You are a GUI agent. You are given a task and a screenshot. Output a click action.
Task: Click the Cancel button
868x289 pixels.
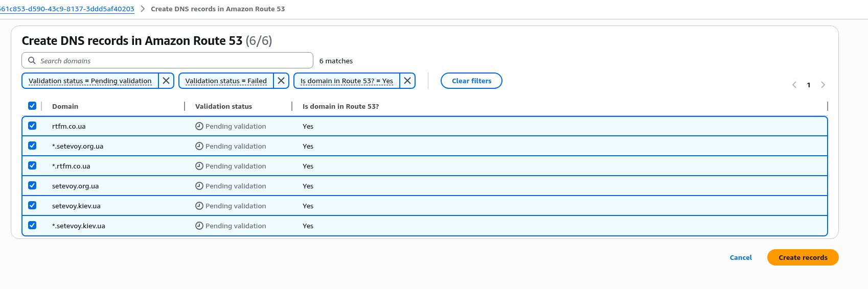[x=741, y=257]
